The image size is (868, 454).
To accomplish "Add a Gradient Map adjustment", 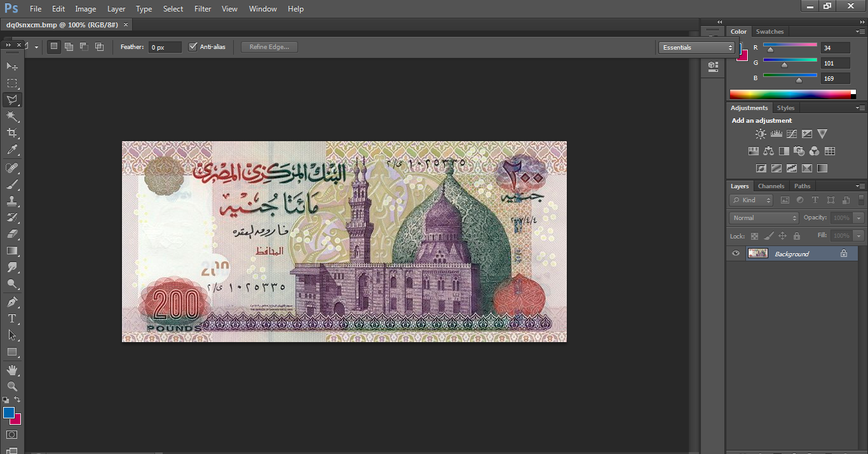I will [x=822, y=169].
